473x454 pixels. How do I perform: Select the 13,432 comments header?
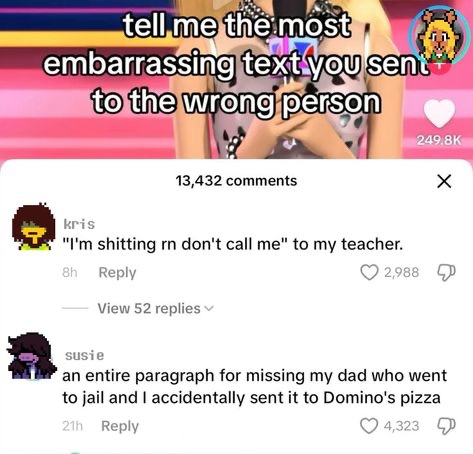[236, 181]
